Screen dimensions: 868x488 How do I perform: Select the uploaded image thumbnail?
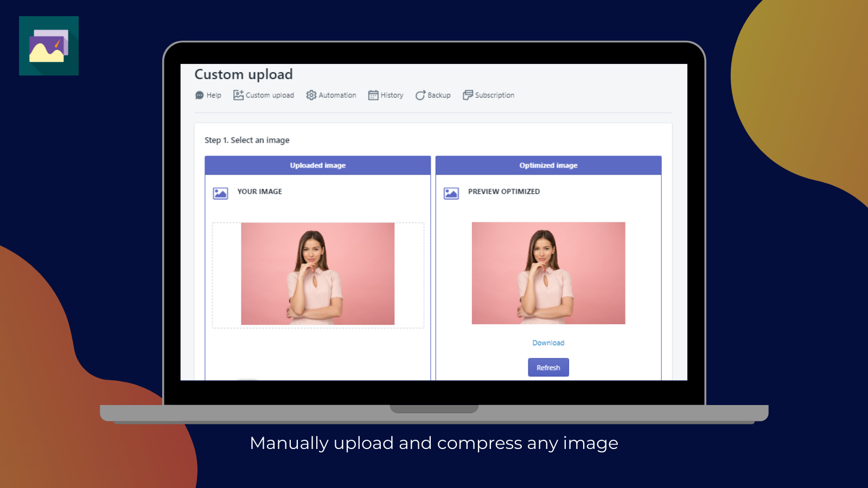(318, 274)
